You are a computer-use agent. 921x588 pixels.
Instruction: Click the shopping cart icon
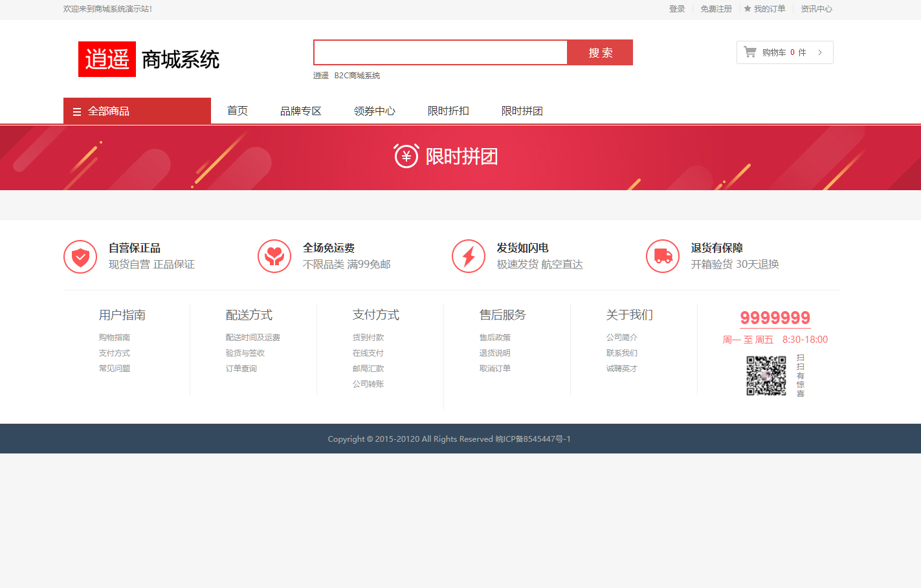(750, 52)
